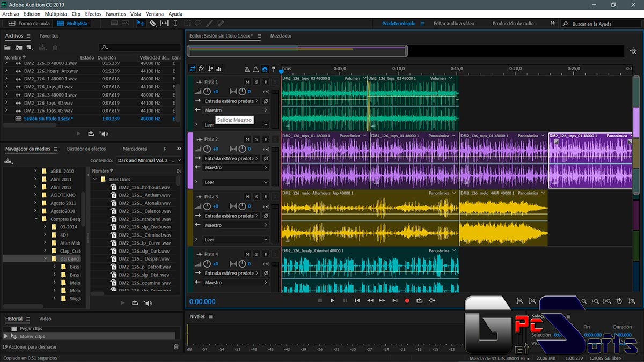Toggle phase invert on Pista 3 input

266,216
